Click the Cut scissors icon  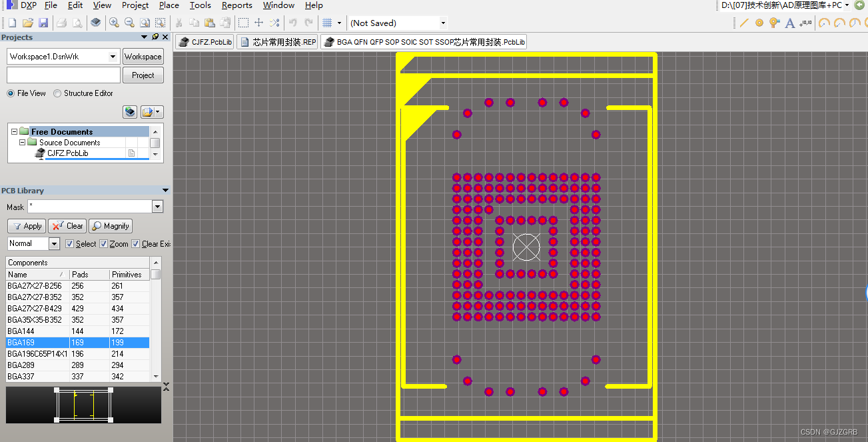pos(179,23)
